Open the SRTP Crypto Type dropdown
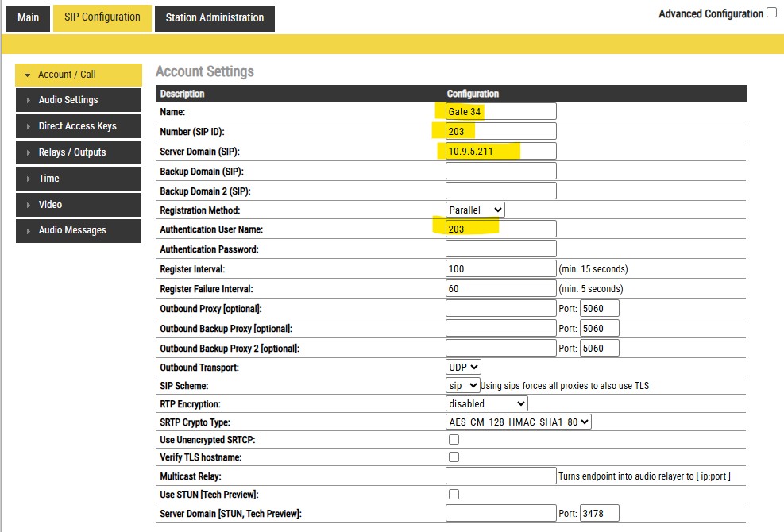This screenshot has width=784, height=532. click(x=519, y=422)
